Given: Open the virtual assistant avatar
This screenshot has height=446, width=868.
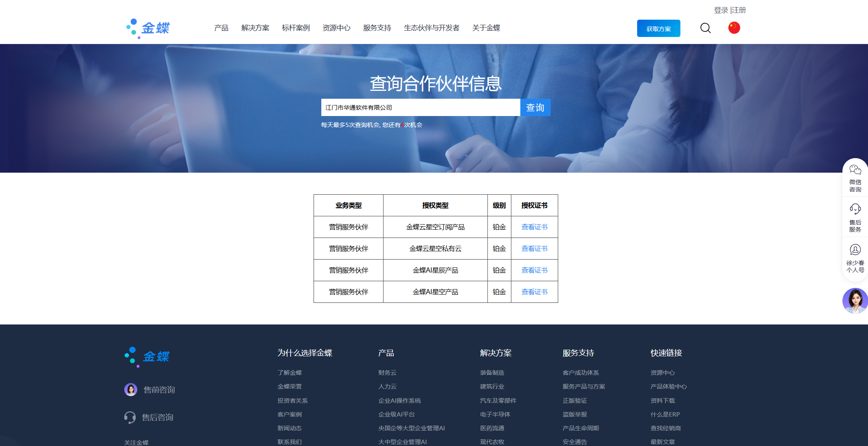Looking at the screenshot, I should tap(855, 301).
